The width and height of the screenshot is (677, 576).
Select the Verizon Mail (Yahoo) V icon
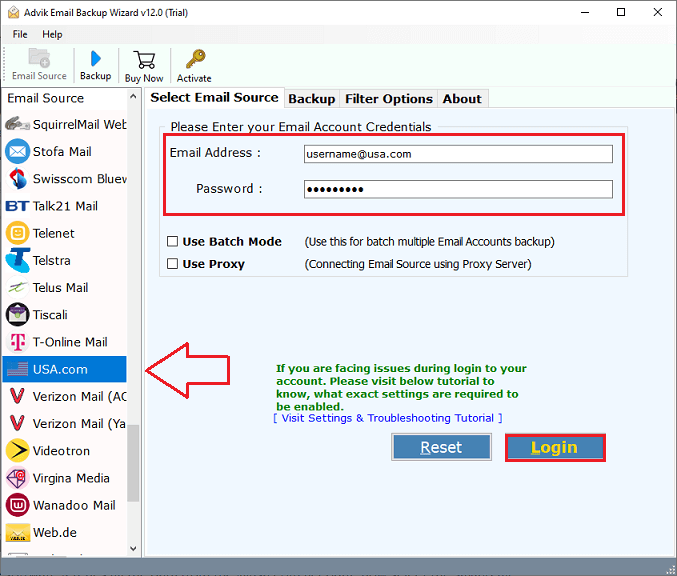[x=17, y=423]
